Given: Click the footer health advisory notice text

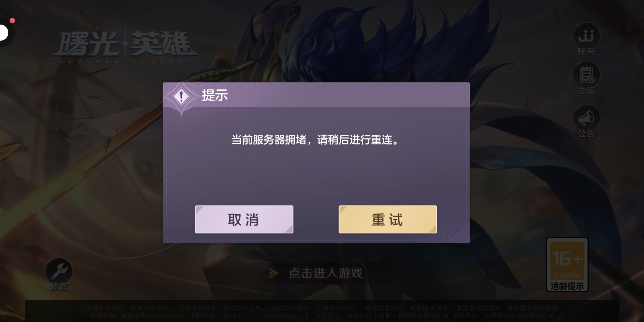Looking at the screenshot, I should click(322, 312).
